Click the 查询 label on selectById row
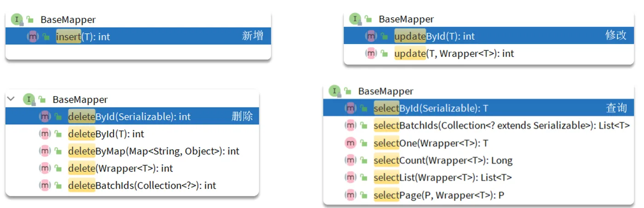This screenshot has height=208, width=644. click(x=617, y=108)
